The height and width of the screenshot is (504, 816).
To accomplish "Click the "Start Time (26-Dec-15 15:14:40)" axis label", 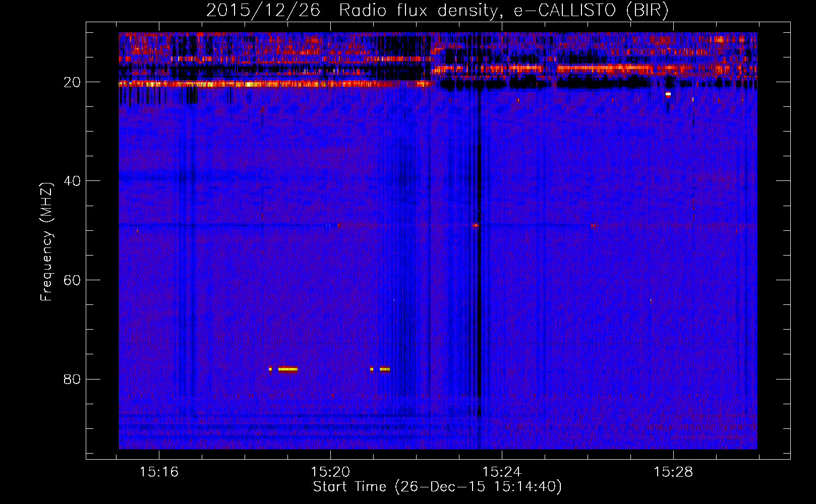I will [437, 487].
